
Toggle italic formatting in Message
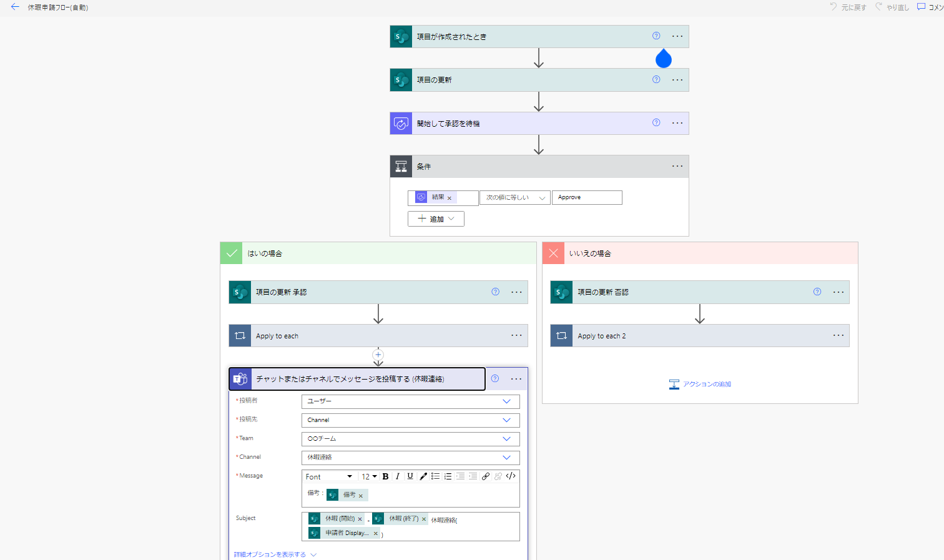[398, 476]
